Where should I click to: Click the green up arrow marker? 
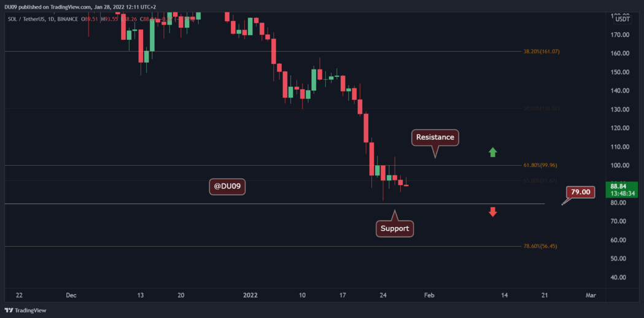(492, 152)
